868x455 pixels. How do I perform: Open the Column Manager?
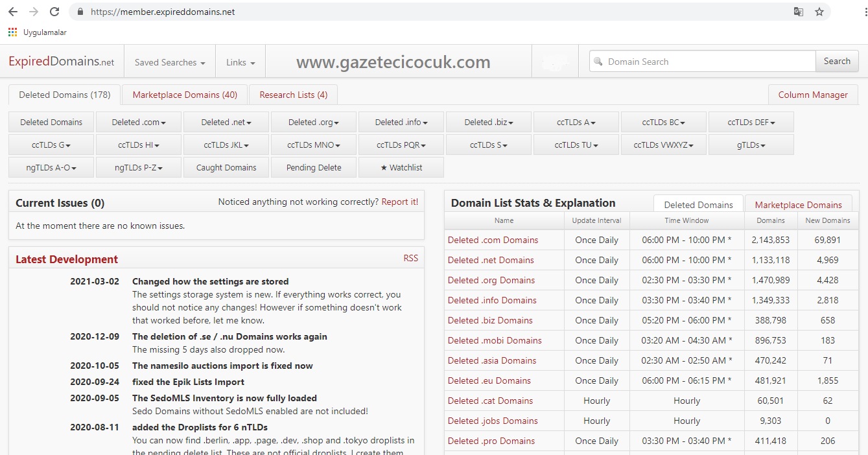(x=813, y=95)
